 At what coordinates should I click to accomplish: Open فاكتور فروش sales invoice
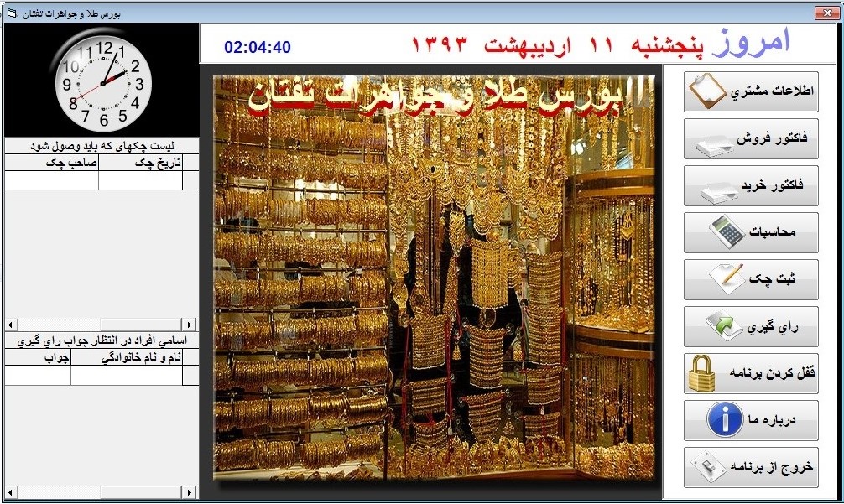click(x=751, y=138)
